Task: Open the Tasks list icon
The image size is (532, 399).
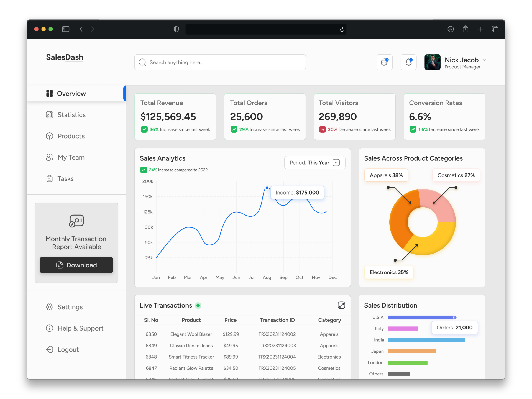Action: (x=50, y=178)
